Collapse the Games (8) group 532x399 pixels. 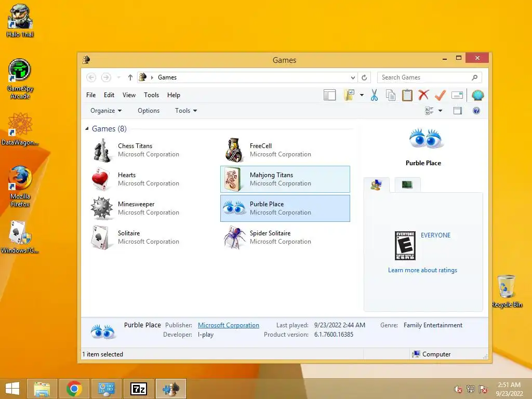point(87,129)
